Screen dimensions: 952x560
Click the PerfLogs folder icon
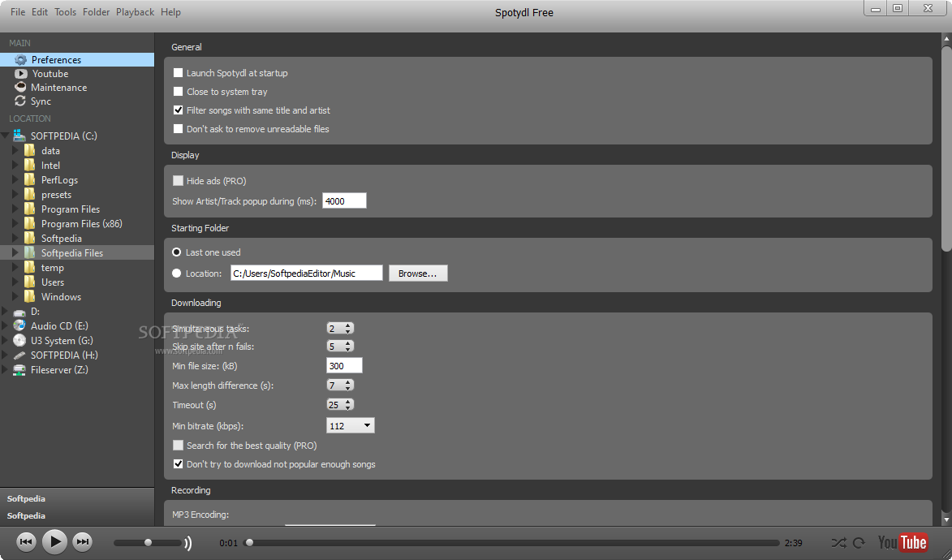point(29,180)
